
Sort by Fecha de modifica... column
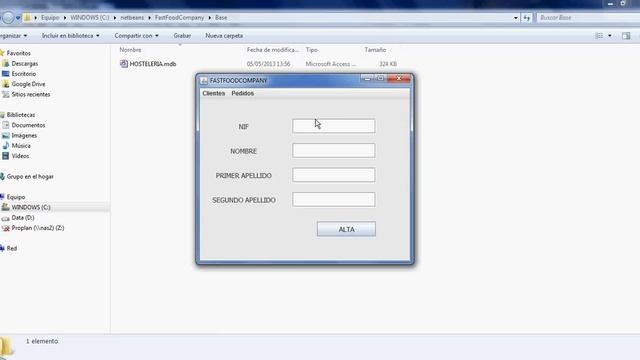[273, 50]
